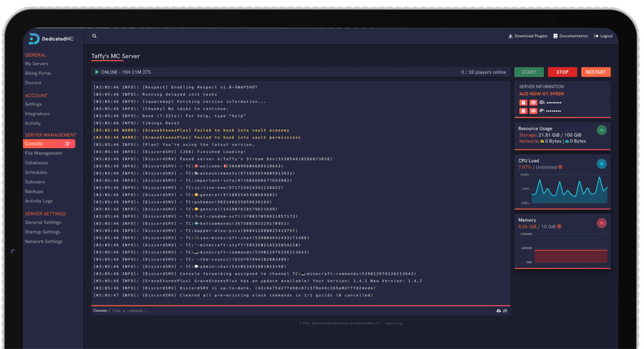This screenshot has width=644, height=349.
Task: Click Download Plugins link
Action: pos(528,36)
